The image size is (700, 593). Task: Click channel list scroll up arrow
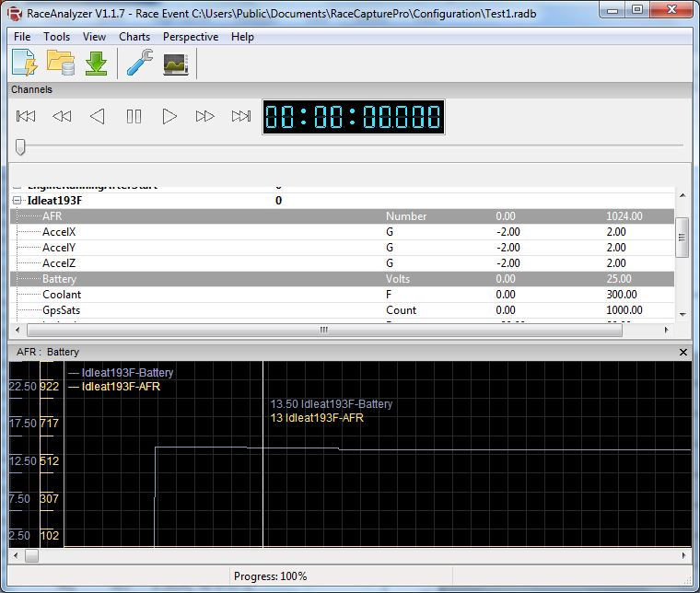682,195
